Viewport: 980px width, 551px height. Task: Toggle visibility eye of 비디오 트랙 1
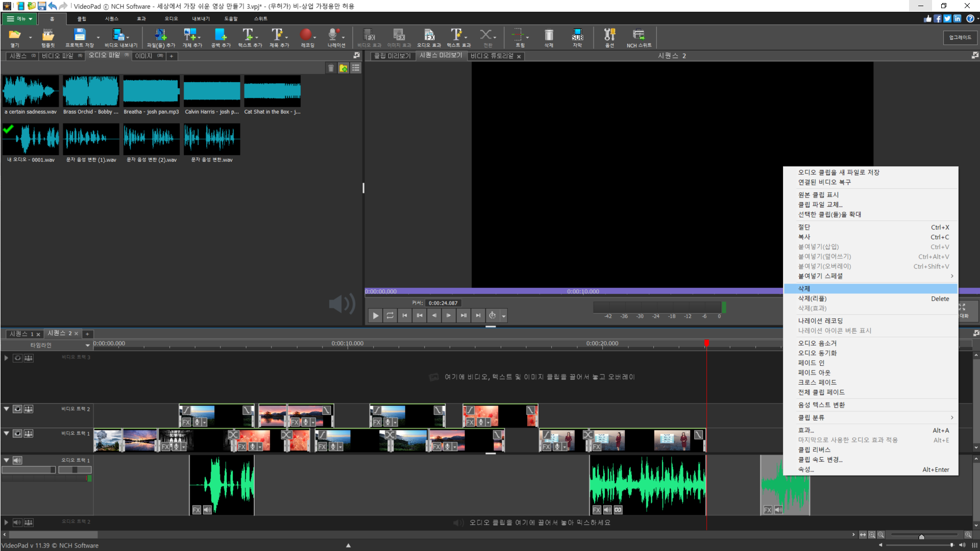(17, 434)
